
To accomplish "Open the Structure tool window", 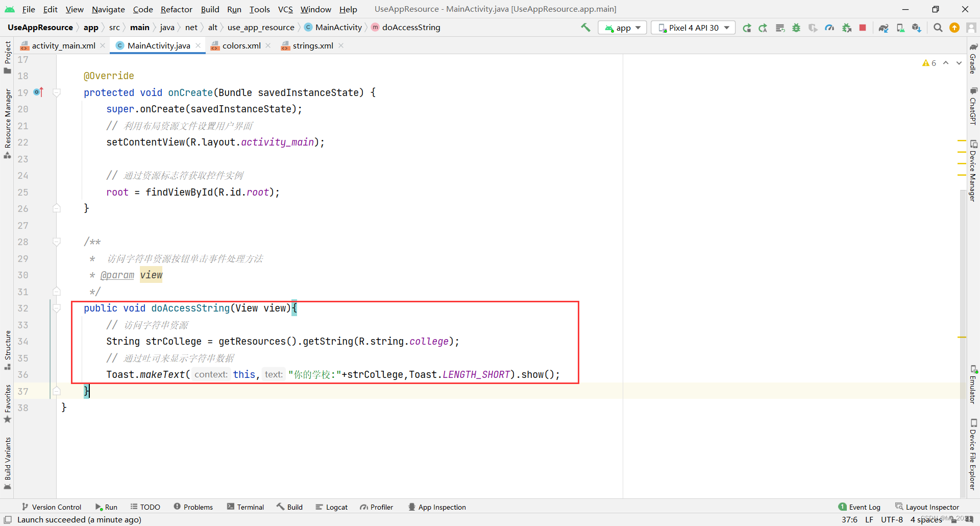I will point(8,350).
